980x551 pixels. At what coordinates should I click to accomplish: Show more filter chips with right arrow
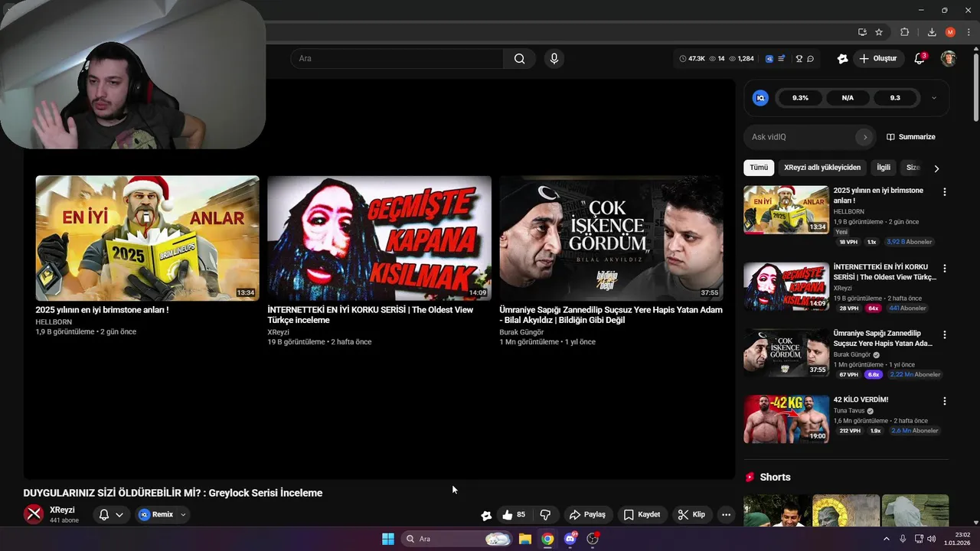pos(936,168)
